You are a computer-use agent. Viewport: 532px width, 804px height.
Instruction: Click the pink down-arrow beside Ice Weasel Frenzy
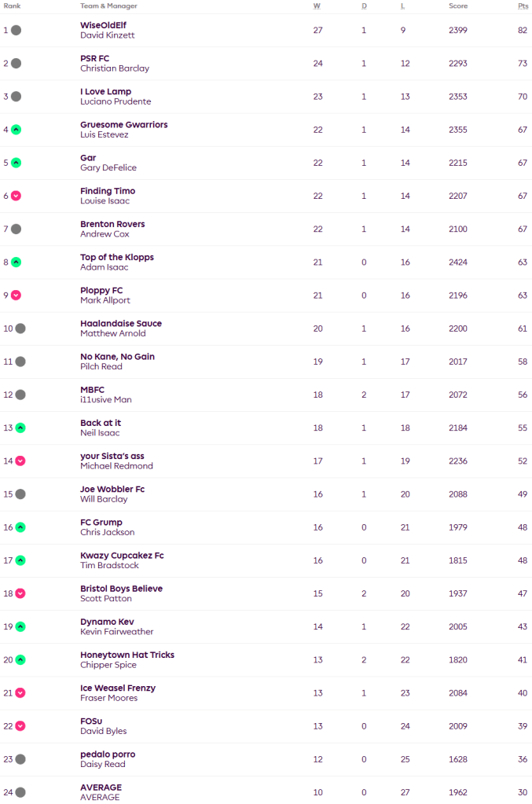pos(20,692)
